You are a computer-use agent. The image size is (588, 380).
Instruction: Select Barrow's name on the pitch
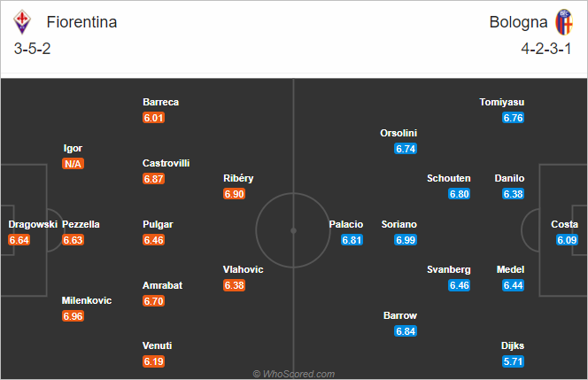coord(400,315)
